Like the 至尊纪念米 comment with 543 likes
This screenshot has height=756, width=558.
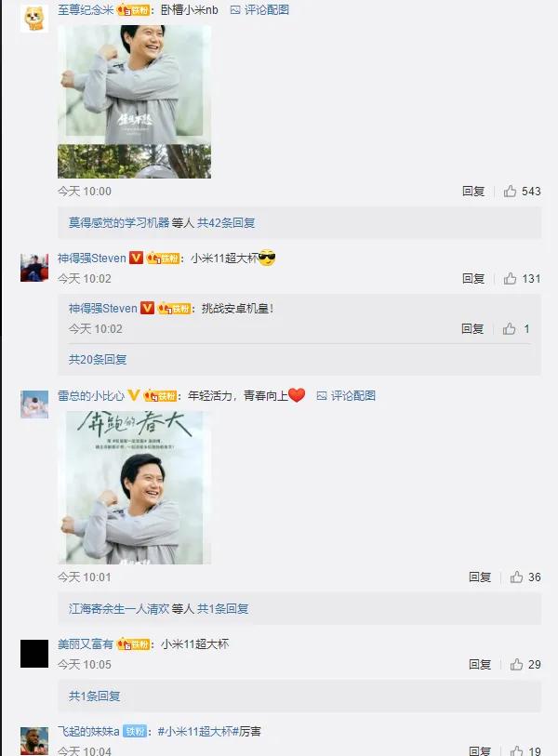510,192
